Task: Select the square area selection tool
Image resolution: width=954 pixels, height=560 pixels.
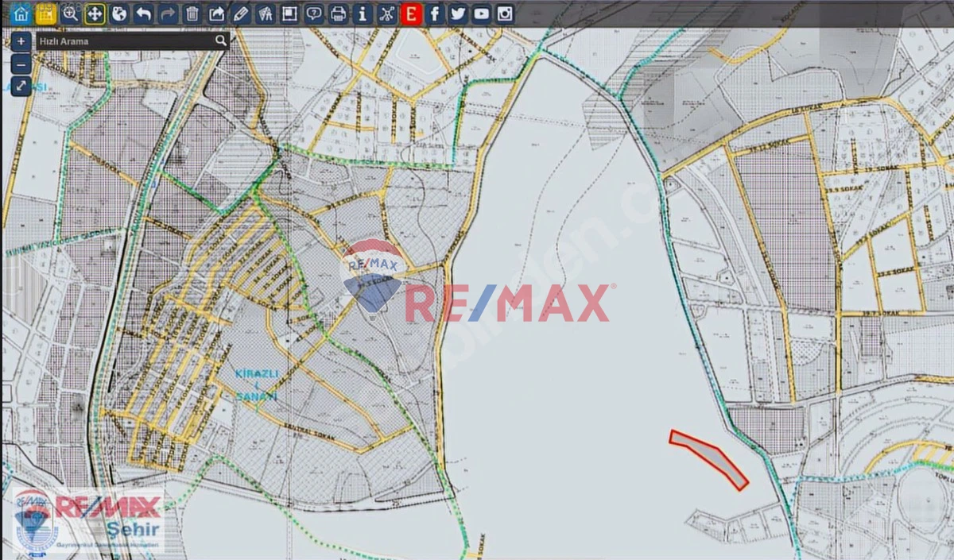Action: click(289, 14)
